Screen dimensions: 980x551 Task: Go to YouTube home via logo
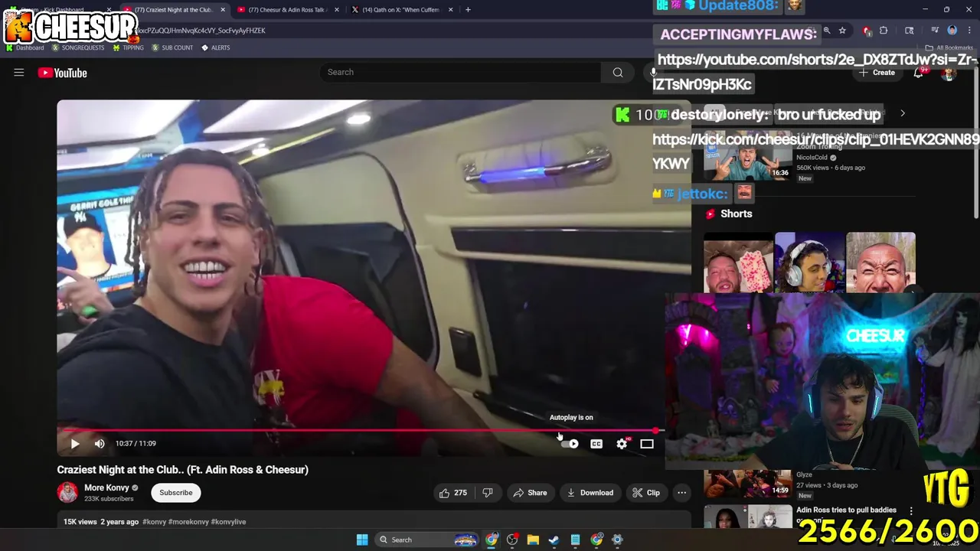click(x=63, y=73)
